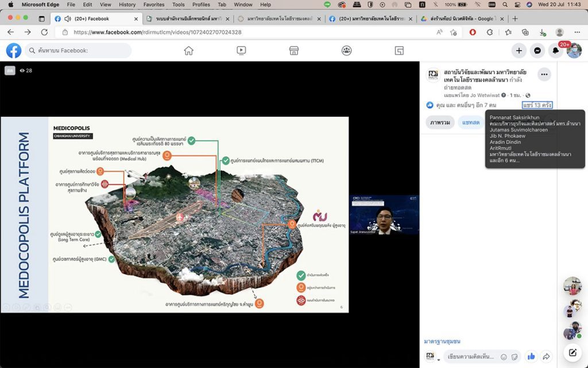Go to Facebook Home feed icon
Screen dimensions: 588x368
pyautogui.click(x=188, y=51)
